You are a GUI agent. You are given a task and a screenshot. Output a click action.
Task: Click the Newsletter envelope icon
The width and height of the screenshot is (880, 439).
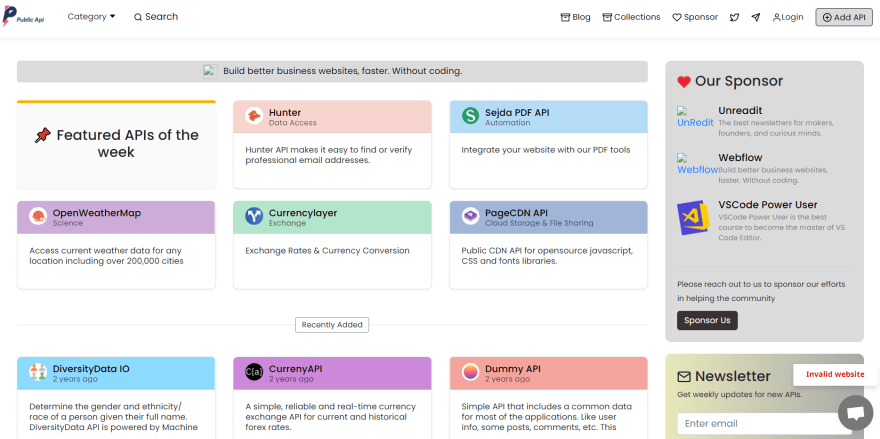coord(684,376)
